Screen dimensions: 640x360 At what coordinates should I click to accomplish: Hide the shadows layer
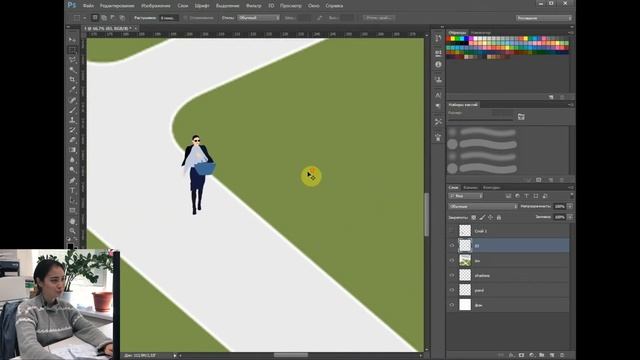(452, 276)
